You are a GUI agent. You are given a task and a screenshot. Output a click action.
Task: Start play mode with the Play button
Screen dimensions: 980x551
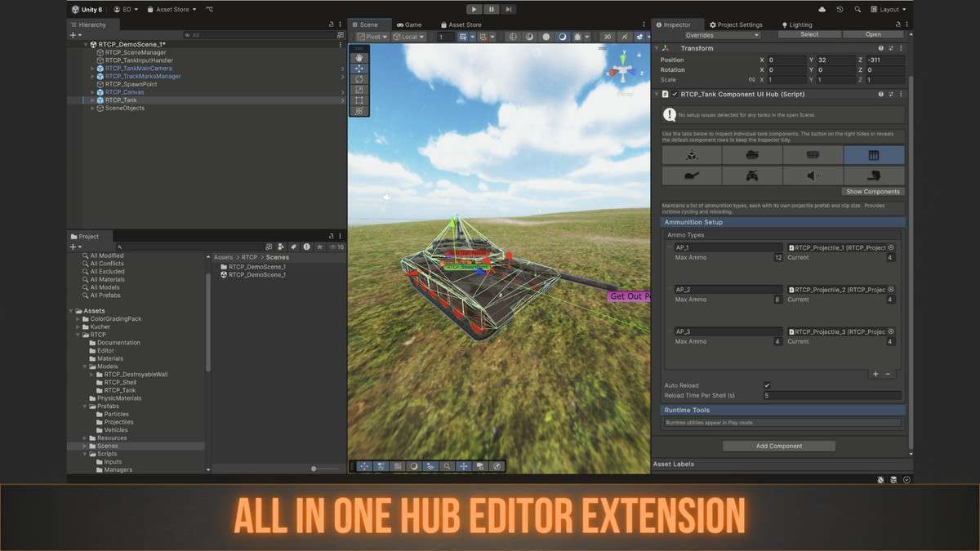474,9
